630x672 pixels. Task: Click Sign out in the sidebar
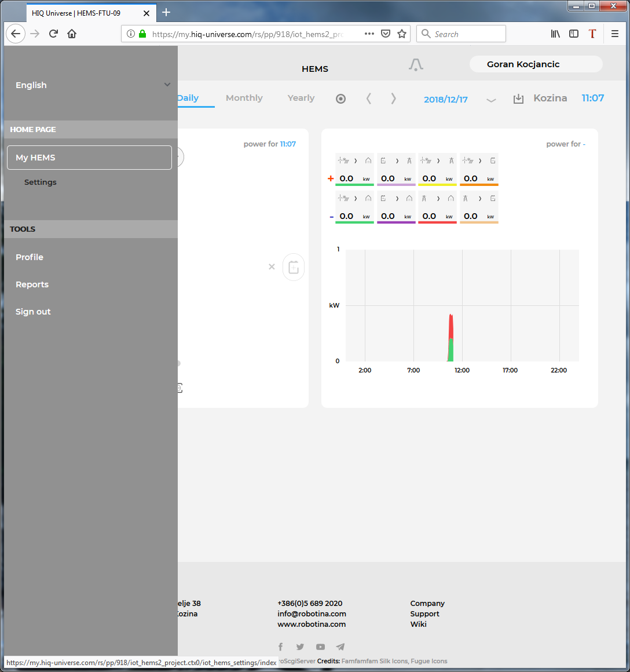(33, 312)
